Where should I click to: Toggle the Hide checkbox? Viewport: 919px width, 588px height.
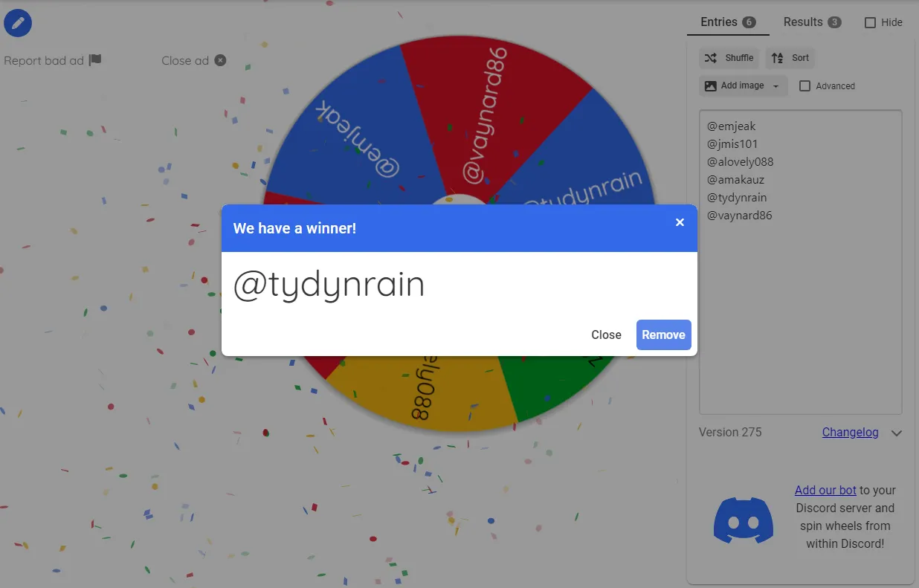[871, 23]
